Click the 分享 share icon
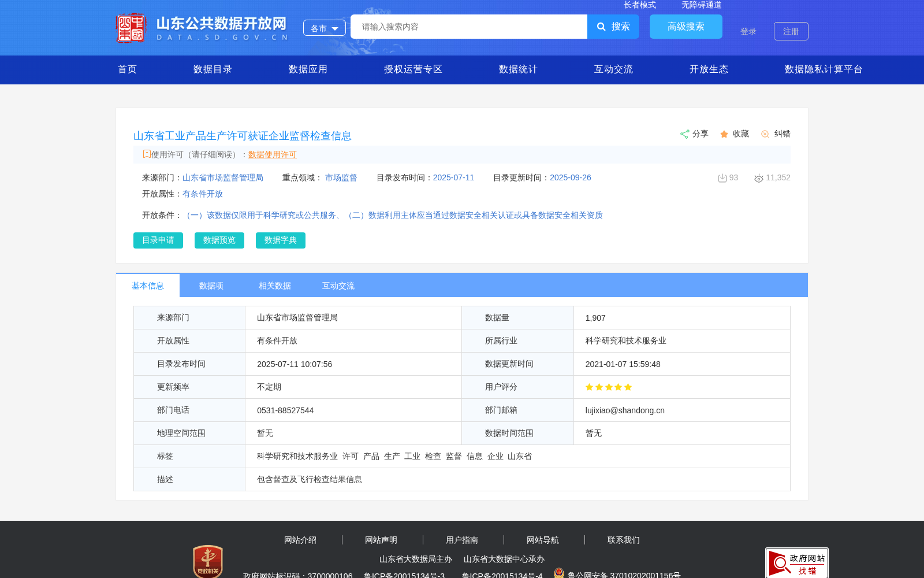 click(x=685, y=134)
